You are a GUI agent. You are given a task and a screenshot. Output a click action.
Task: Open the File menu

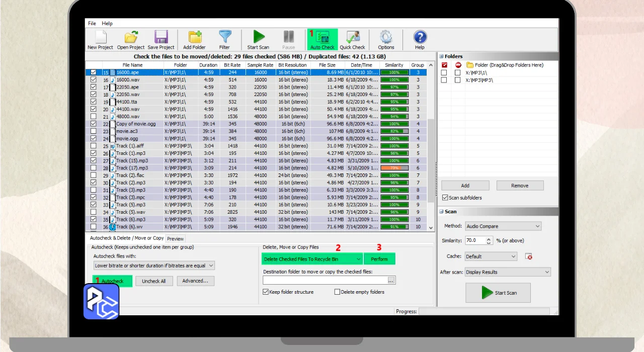(92, 24)
